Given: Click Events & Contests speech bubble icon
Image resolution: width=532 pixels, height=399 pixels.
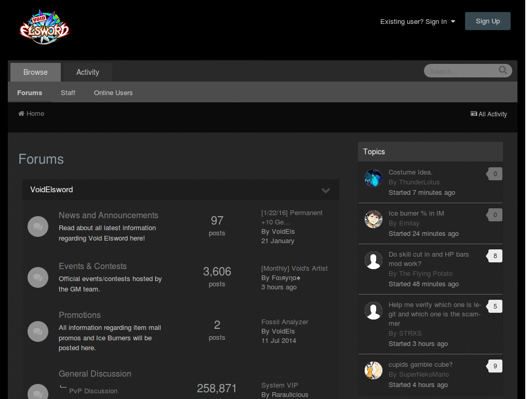Looking at the screenshot, I should point(37,277).
